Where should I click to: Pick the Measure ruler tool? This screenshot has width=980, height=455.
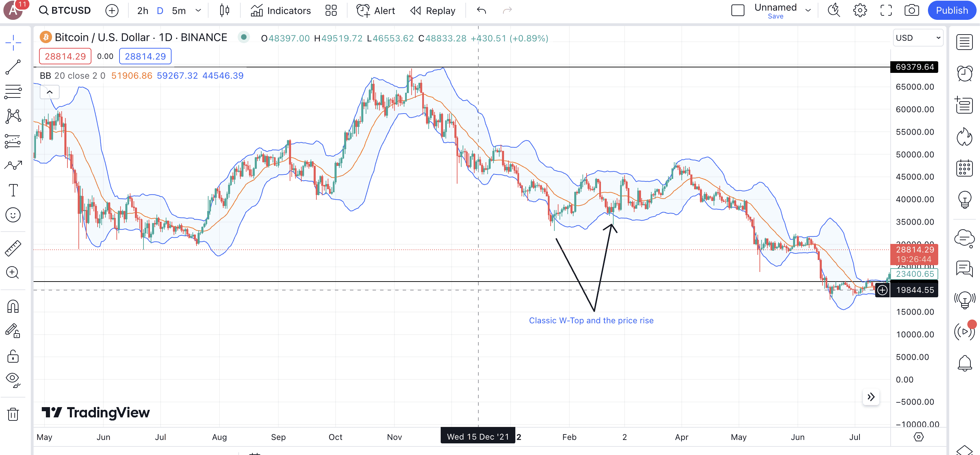(13, 248)
